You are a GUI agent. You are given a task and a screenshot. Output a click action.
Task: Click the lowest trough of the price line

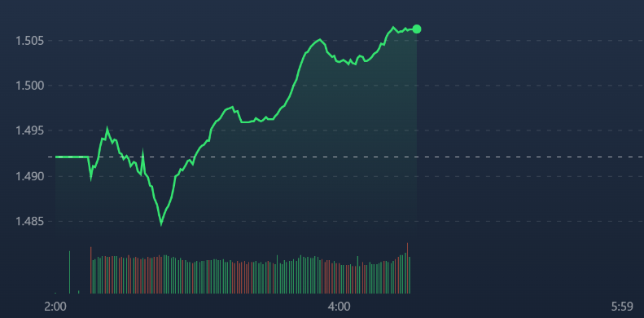161,223
